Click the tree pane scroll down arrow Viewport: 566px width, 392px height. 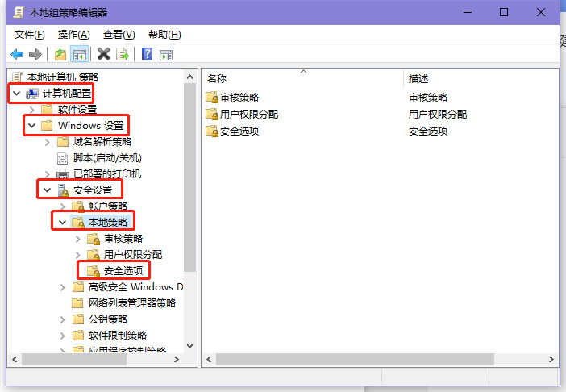point(189,346)
